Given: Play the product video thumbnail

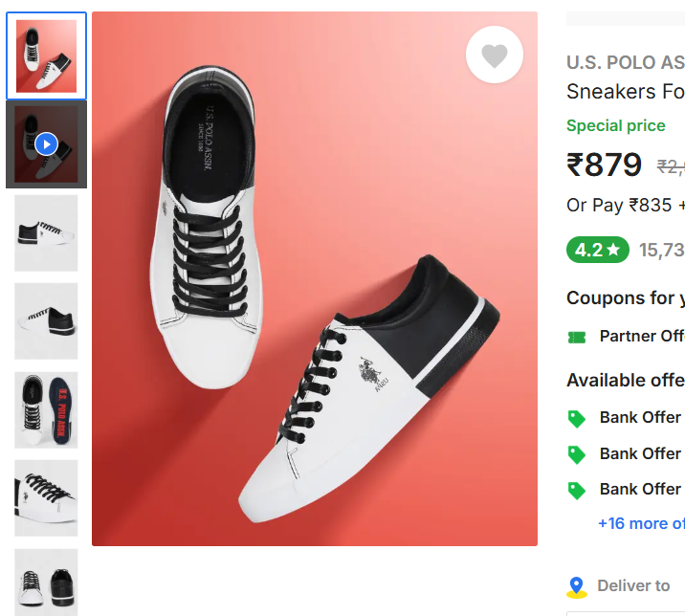Looking at the screenshot, I should [x=46, y=144].
